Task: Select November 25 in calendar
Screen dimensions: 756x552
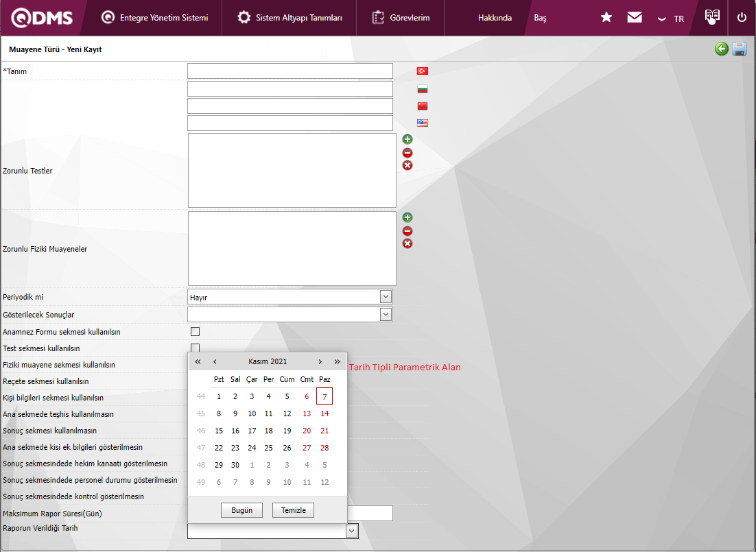Action: [268, 448]
